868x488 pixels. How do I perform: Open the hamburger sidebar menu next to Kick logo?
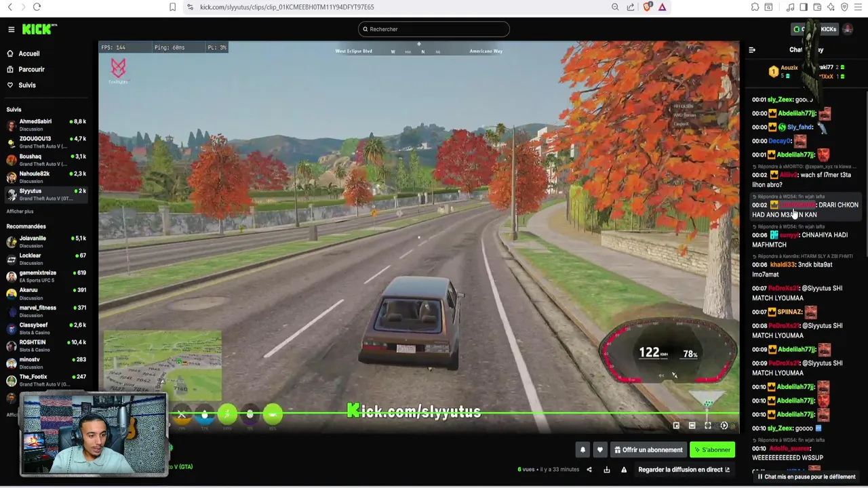click(11, 29)
